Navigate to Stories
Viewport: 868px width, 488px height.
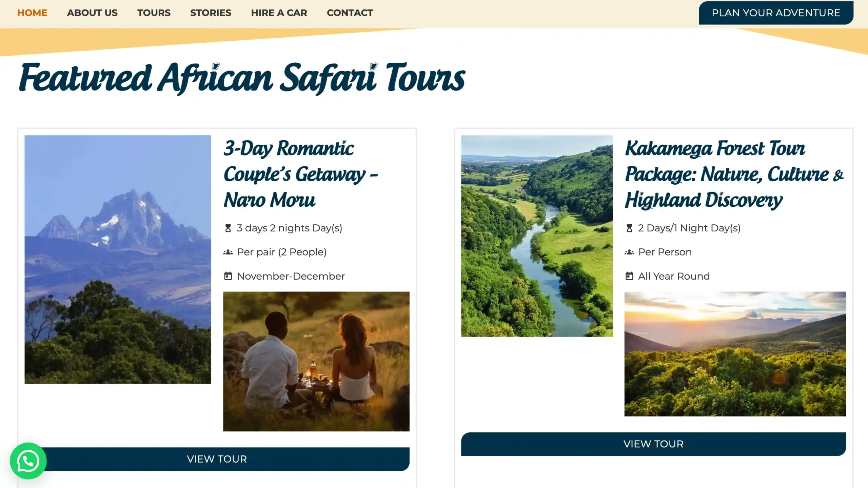211,13
